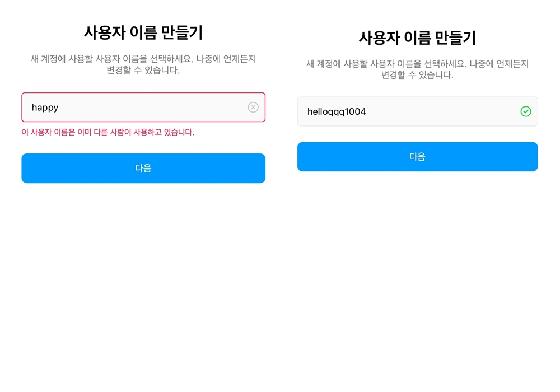Tap the green approval icon confirming username availability
560x392 pixels.
point(526,111)
